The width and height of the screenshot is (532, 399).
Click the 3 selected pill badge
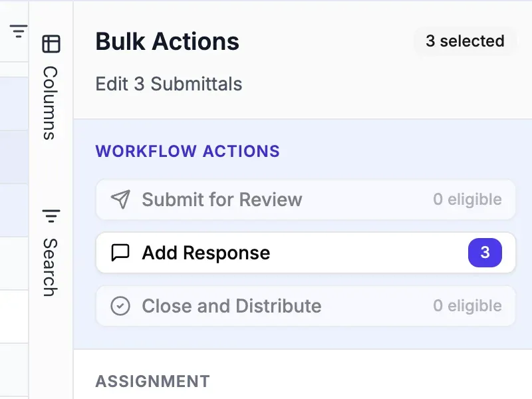click(x=465, y=41)
